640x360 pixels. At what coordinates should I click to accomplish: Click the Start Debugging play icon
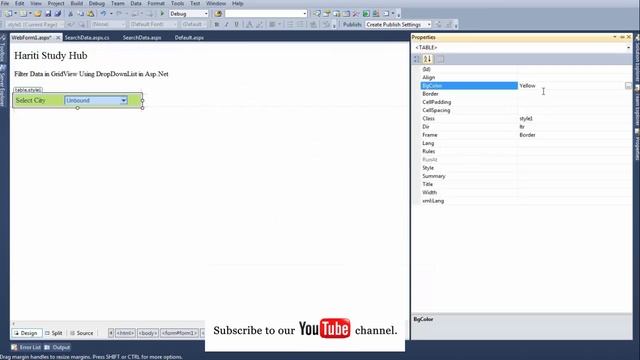(162, 14)
